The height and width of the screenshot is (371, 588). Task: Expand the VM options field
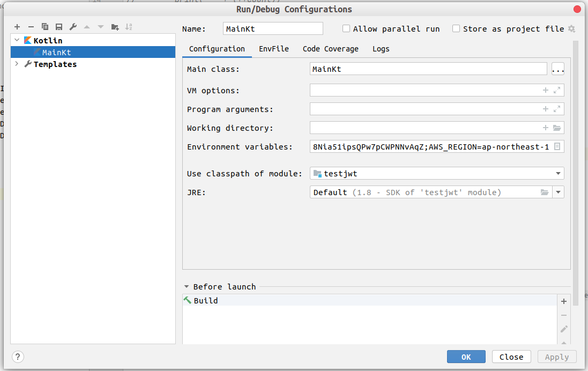[x=557, y=91]
